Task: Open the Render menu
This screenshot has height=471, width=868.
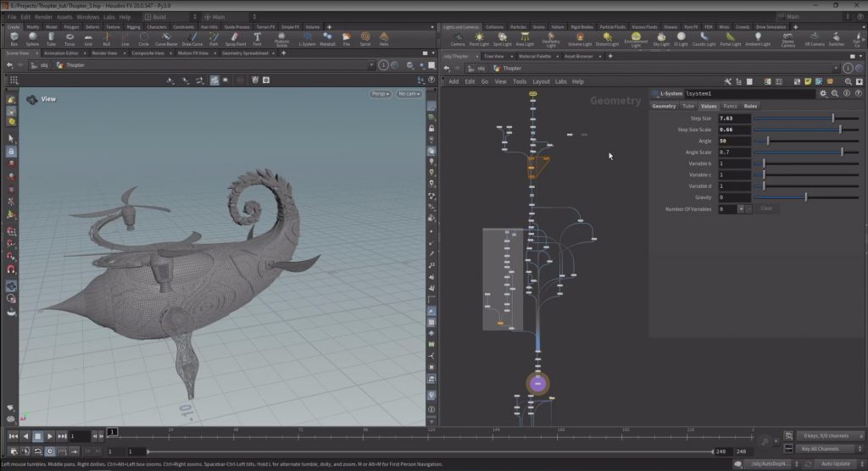Action: click(43, 17)
